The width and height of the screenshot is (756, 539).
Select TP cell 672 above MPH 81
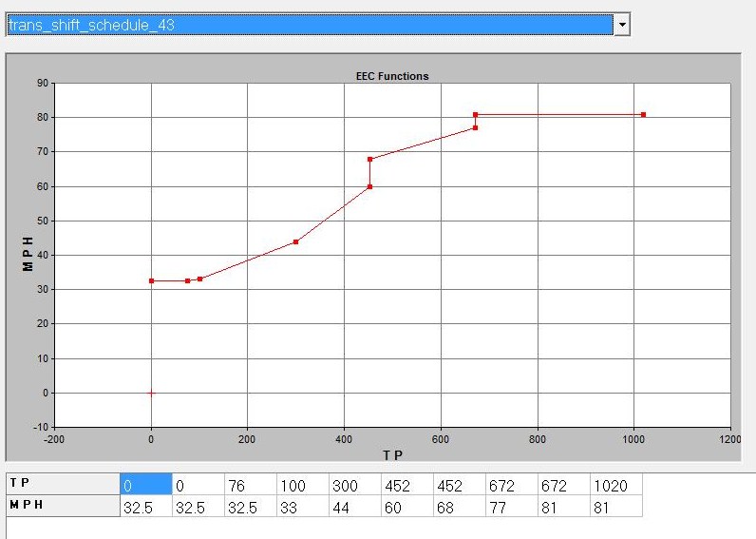point(564,484)
